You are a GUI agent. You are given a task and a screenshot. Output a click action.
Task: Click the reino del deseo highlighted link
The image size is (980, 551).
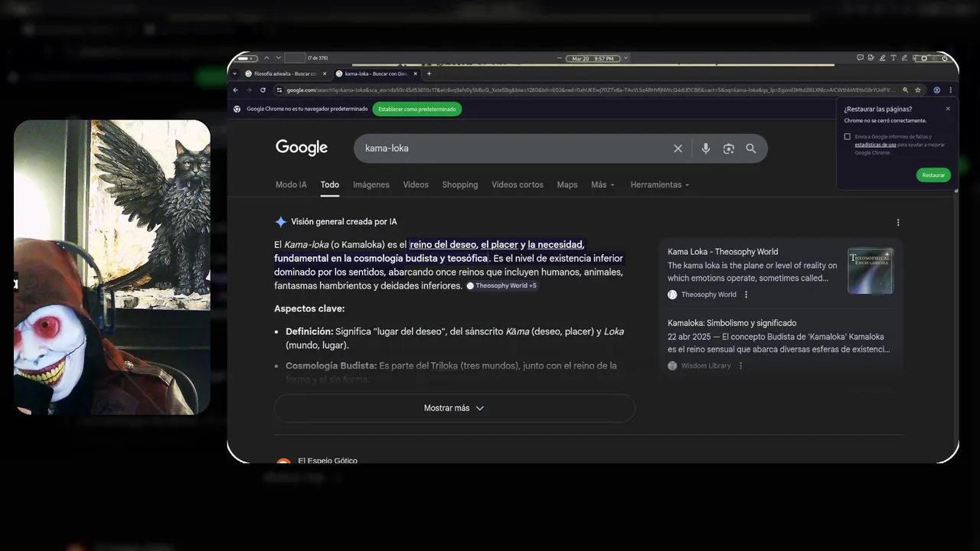[x=443, y=245]
